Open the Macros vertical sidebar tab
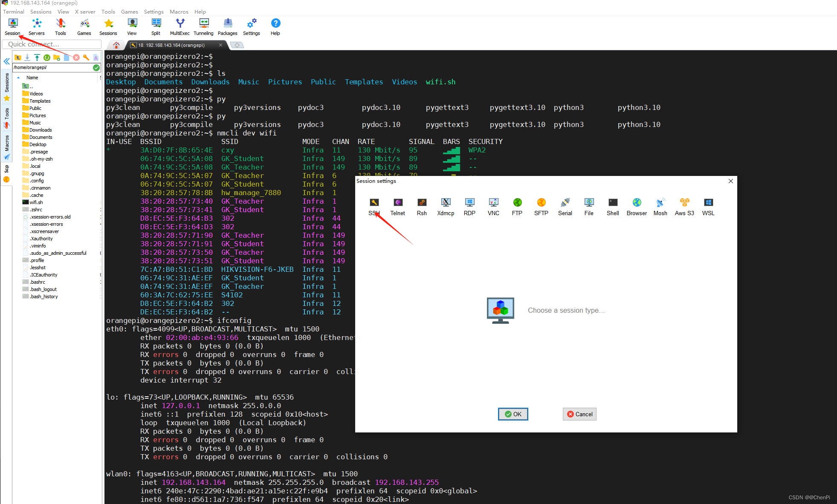 (x=6, y=144)
